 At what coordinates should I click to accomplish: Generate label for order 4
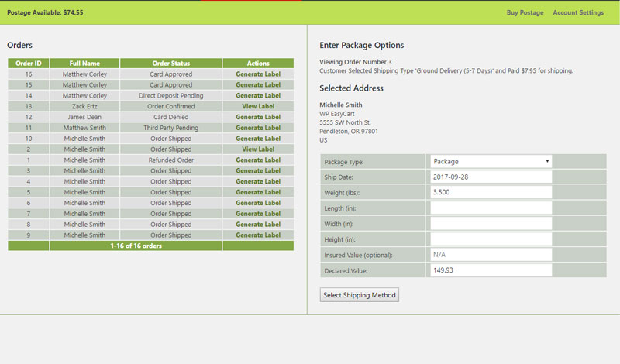tap(258, 181)
